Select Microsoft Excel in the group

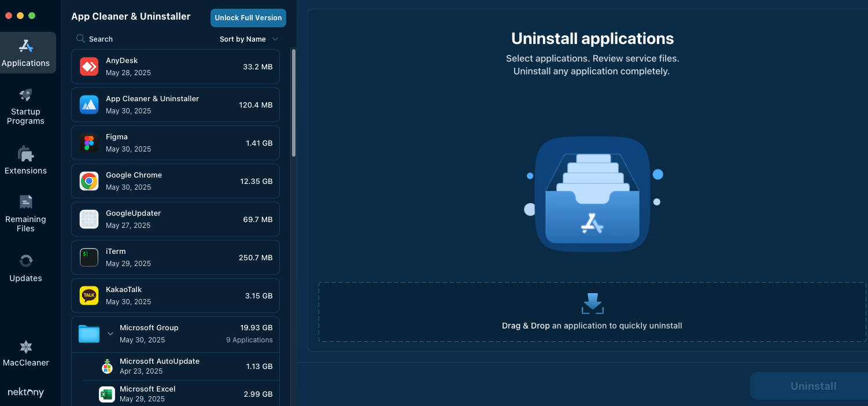click(x=147, y=389)
